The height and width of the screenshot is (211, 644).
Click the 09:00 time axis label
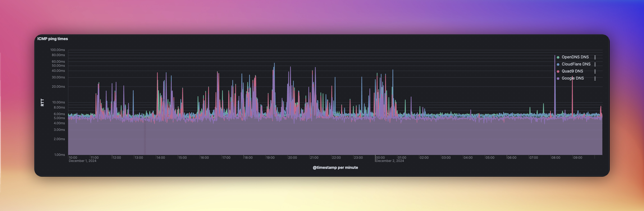coord(578,158)
